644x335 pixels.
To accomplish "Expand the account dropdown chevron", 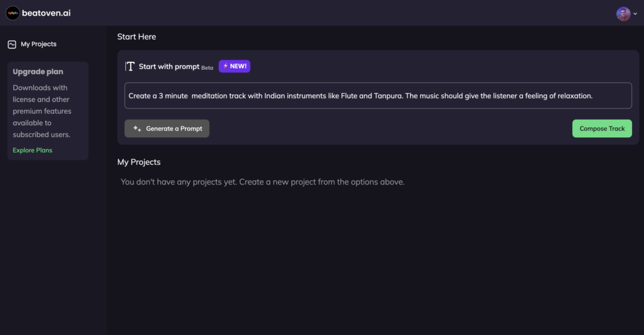I will [635, 14].
